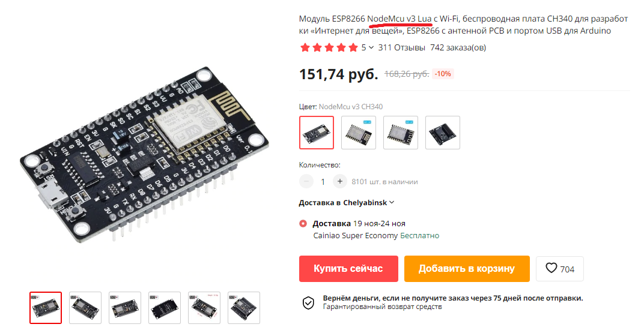This screenshot has height=336, width=644.
Task: Click the 742 заказа(ов) orders link
Action: pos(458,47)
